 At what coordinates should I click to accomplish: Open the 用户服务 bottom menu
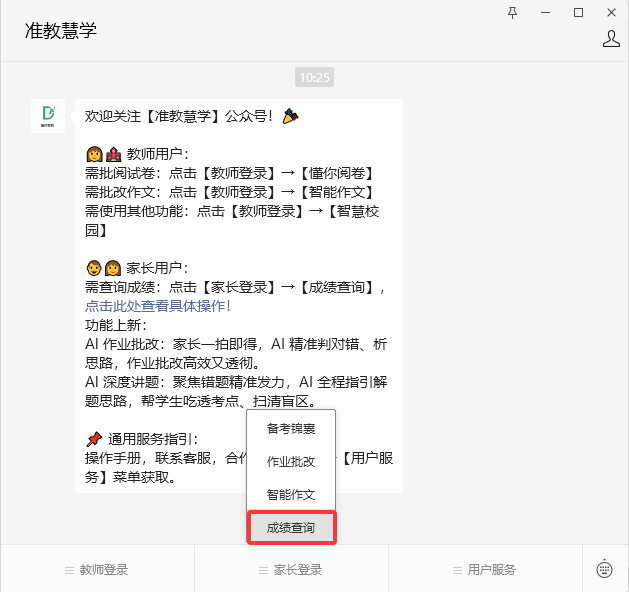(485, 569)
